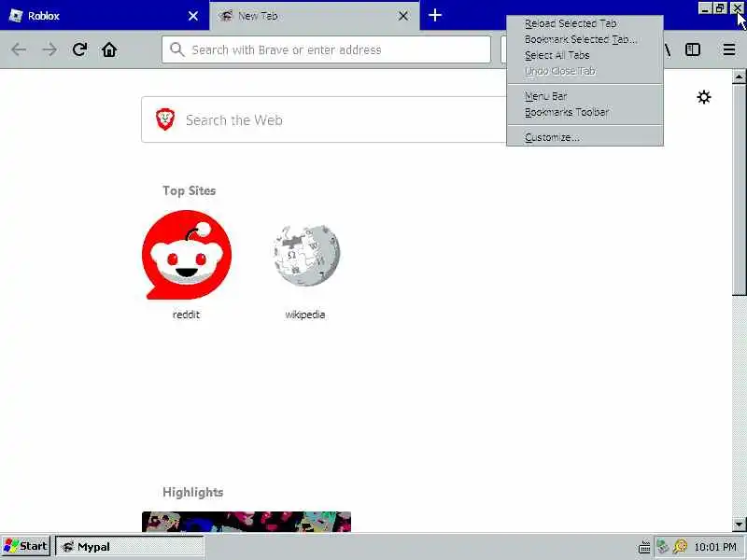Toggle the sidebar icon in the toolbar
This screenshot has width=747, height=560.
693,49
